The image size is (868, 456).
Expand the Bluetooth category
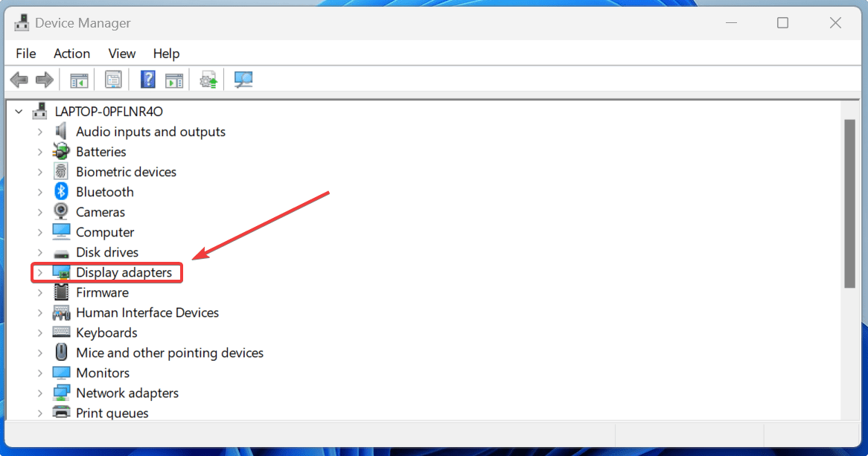pos(41,191)
